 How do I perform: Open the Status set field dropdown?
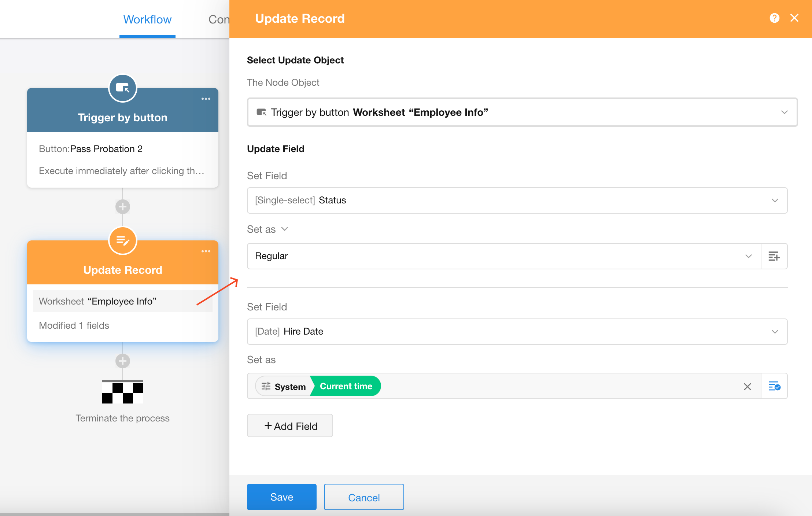(x=775, y=200)
